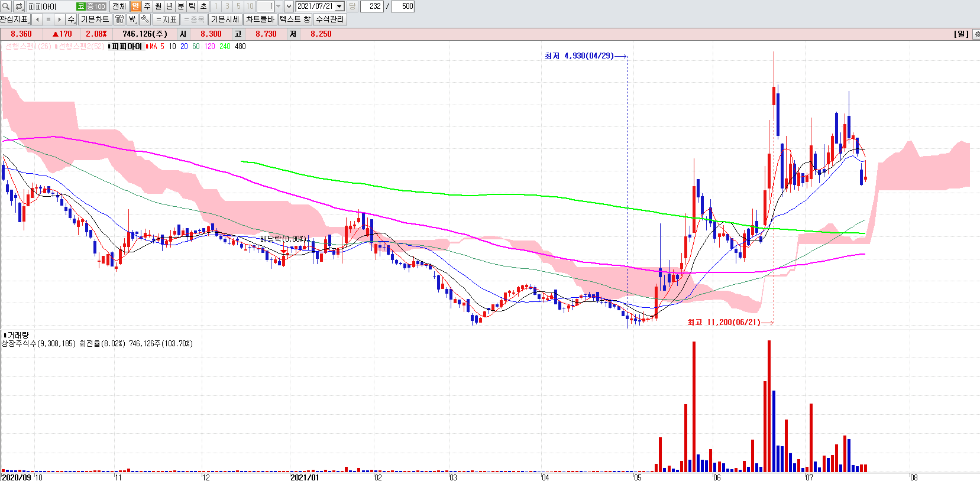Viewport: 980px width, 481px height.
Task: Select the 10 interval button
Action: pyautogui.click(x=250, y=6)
